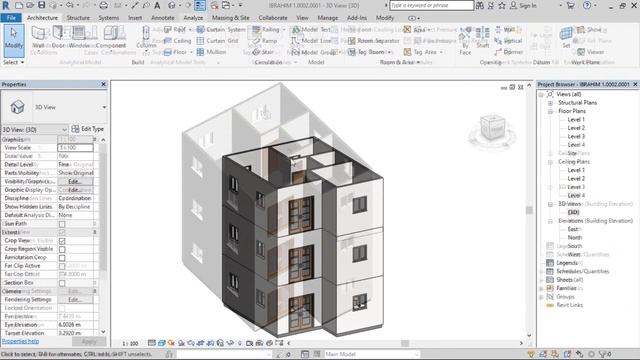
Task: Open the Select panel dropdown
Action: point(14,62)
